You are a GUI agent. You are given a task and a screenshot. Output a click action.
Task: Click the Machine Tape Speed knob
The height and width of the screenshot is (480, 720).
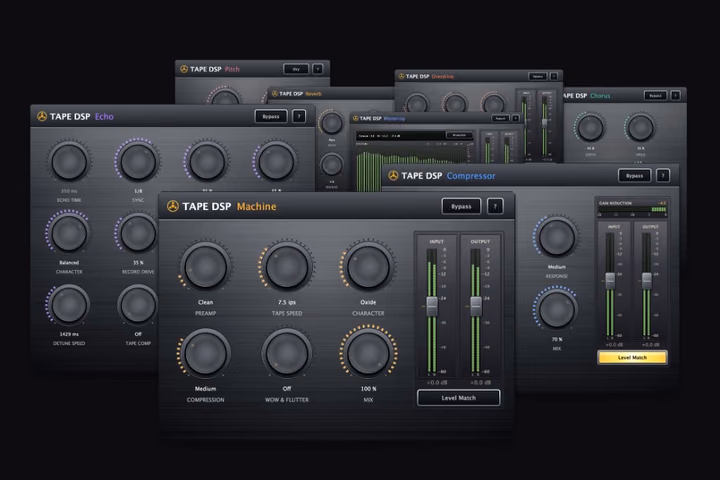coord(287,267)
